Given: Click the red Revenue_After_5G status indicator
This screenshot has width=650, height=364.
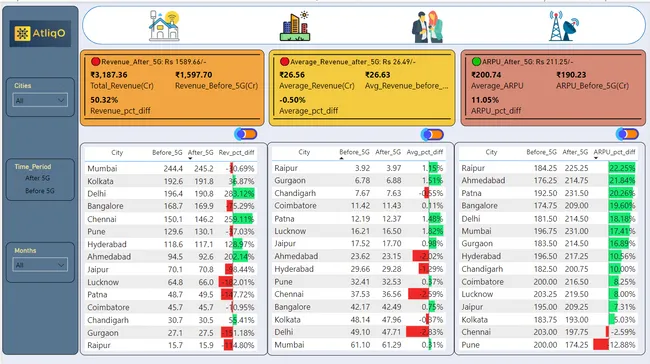Looking at the screenshot, I should [x=95, y=62].
